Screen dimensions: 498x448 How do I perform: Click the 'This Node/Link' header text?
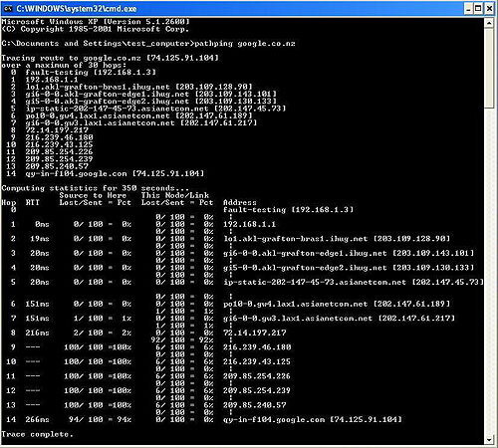(x=175, y=195)
